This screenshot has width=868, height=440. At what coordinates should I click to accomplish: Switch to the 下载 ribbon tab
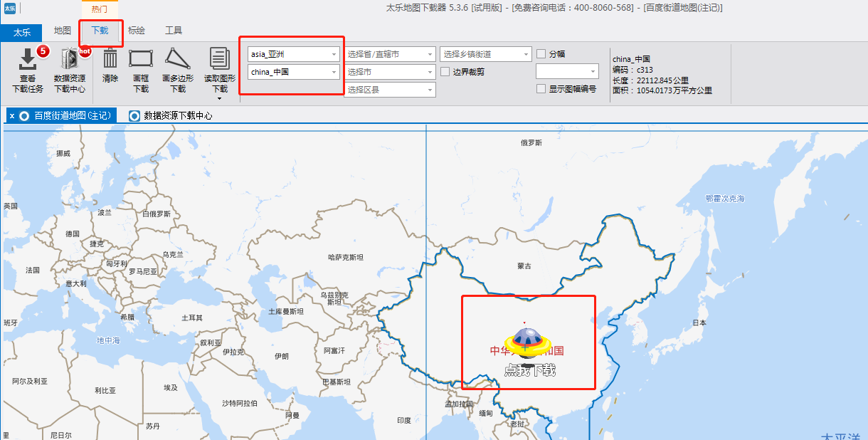point(100,31)
